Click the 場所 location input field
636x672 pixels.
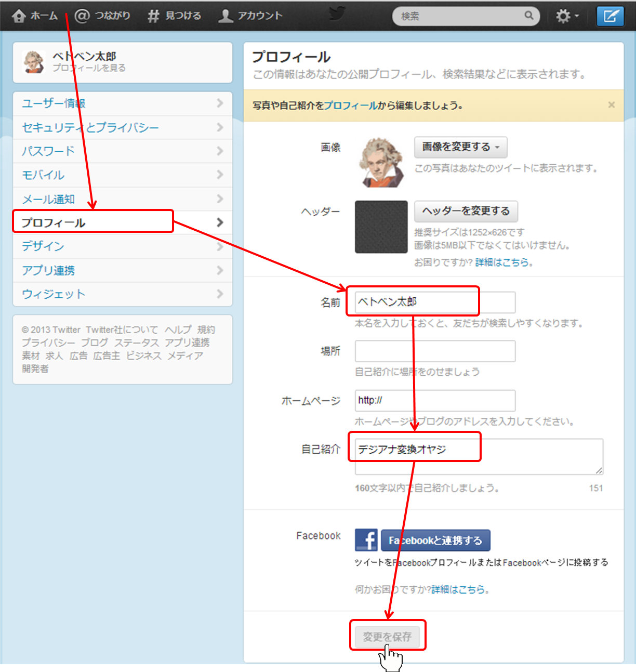[x=435, y=351]
